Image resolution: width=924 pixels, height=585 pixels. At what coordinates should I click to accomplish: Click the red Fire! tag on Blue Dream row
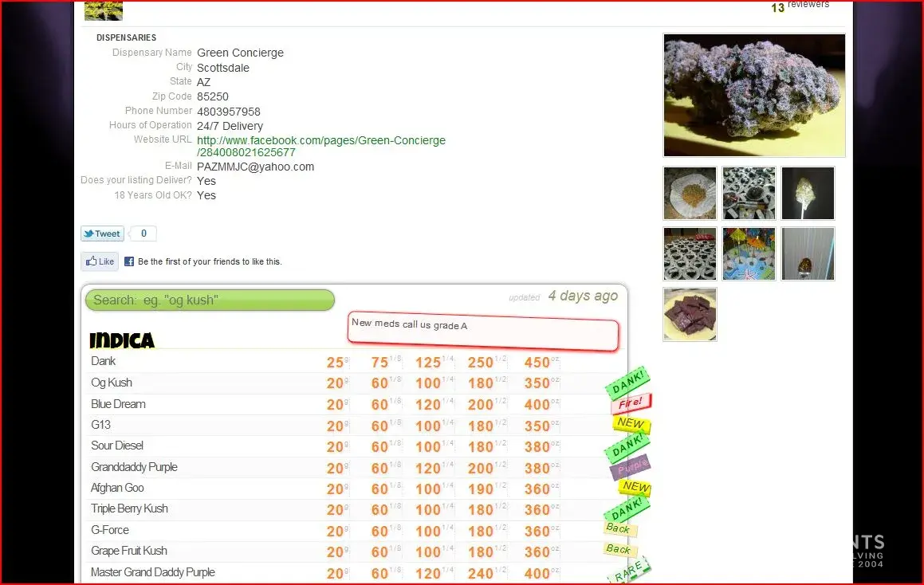[631, 403]
